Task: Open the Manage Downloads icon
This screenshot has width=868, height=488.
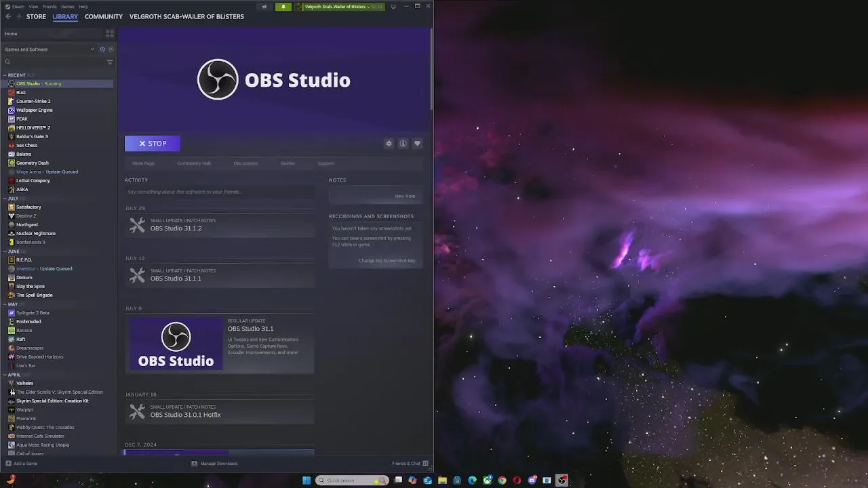Action: [x=194, y=464]
